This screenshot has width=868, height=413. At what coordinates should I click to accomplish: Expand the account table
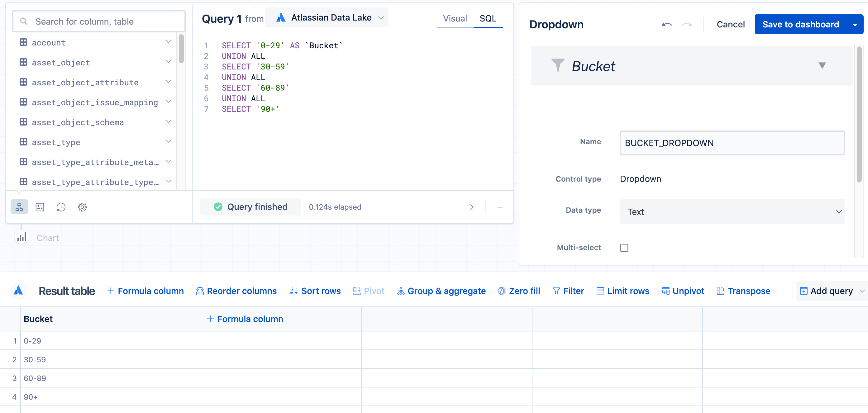tap(169, 42)
